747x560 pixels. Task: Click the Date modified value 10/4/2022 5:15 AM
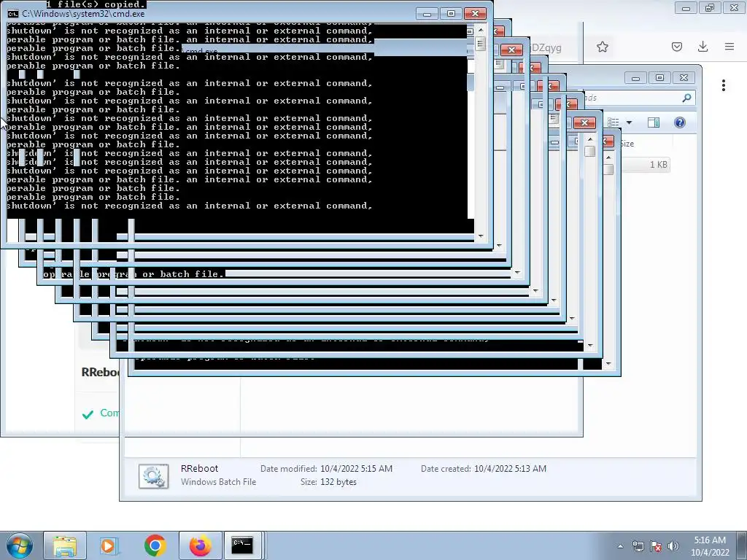356,469
